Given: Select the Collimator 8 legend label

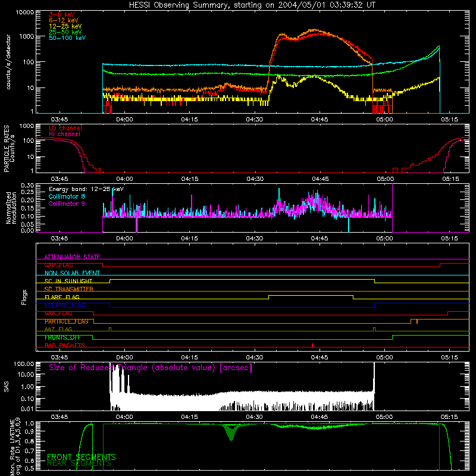Looking at the screenshot, I should pyautogui.click(x=67, y=196).
